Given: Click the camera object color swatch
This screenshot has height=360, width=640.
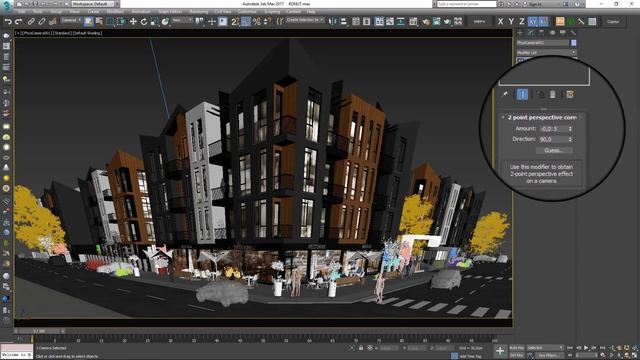Looking at the screenshot, I should click(x=574, y=43).
